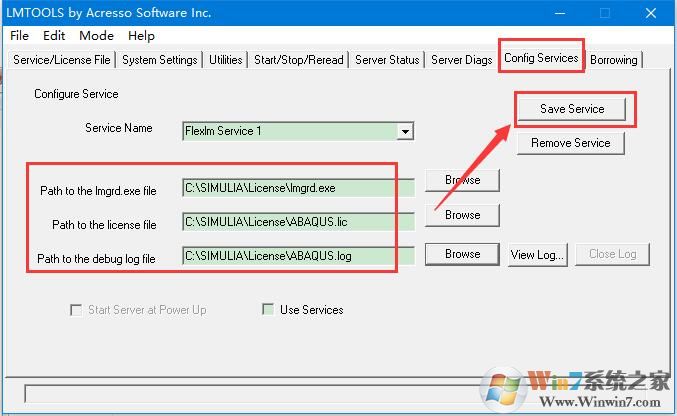Screen dimensions: 677x416
Task: Browse for the license file path
Action: (462, 215)
